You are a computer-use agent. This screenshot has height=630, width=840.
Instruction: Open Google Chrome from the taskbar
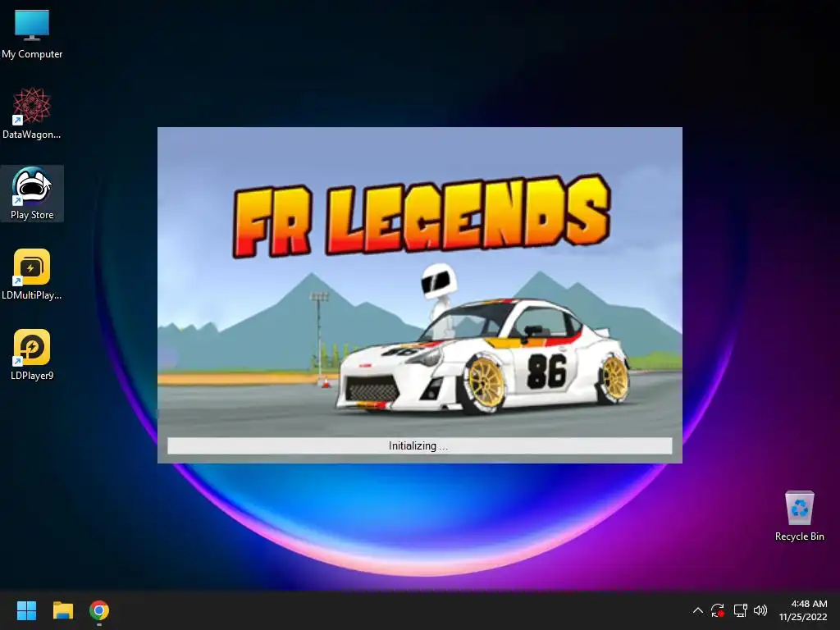[x=99, y=610]
